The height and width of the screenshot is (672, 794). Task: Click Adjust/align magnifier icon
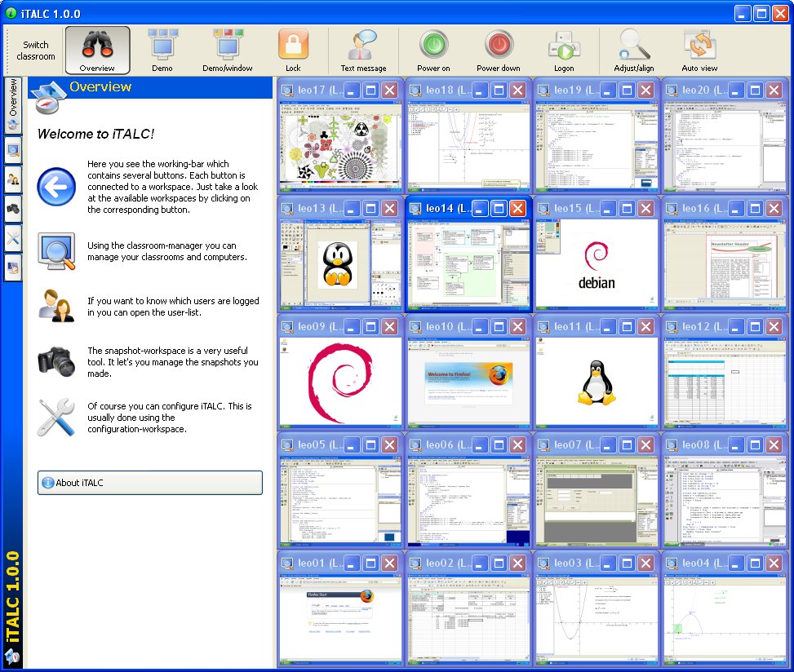click(633, 51)
